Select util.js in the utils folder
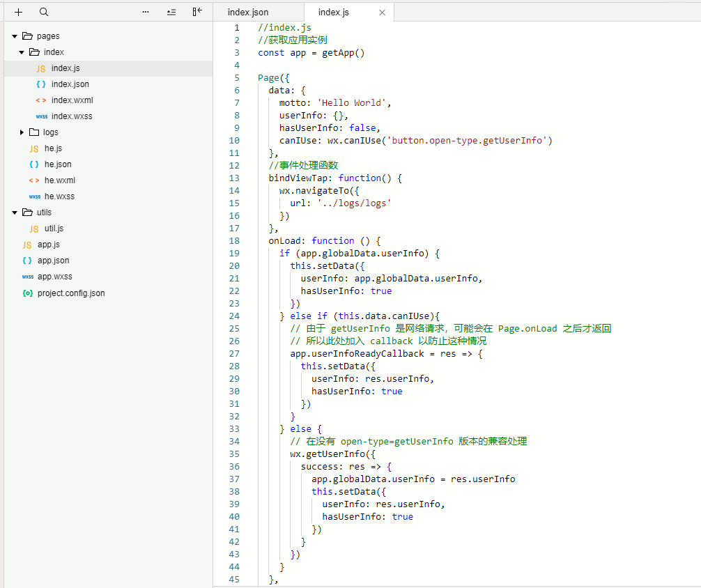The image size is (701, 588). (x=54, y=229)
